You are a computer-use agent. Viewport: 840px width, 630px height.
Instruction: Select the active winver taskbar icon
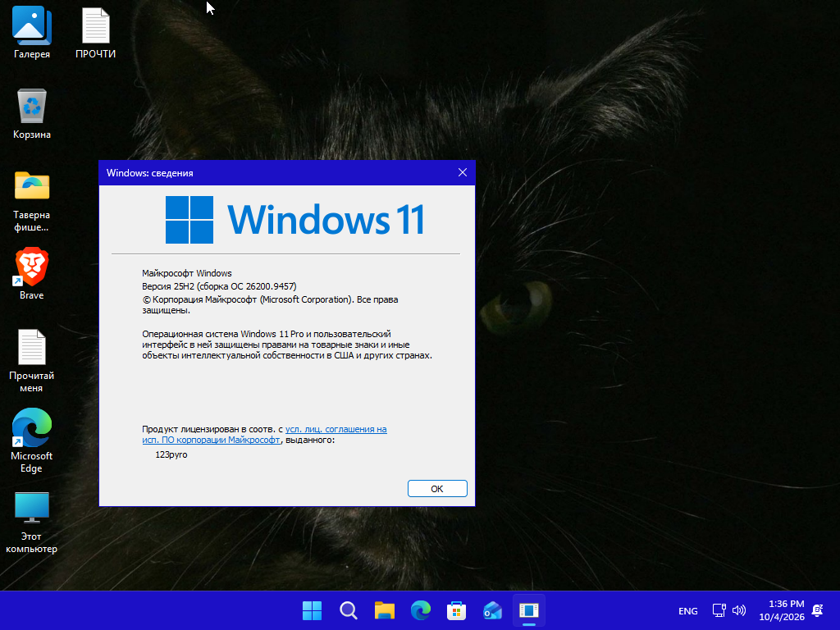click(529, 610)
